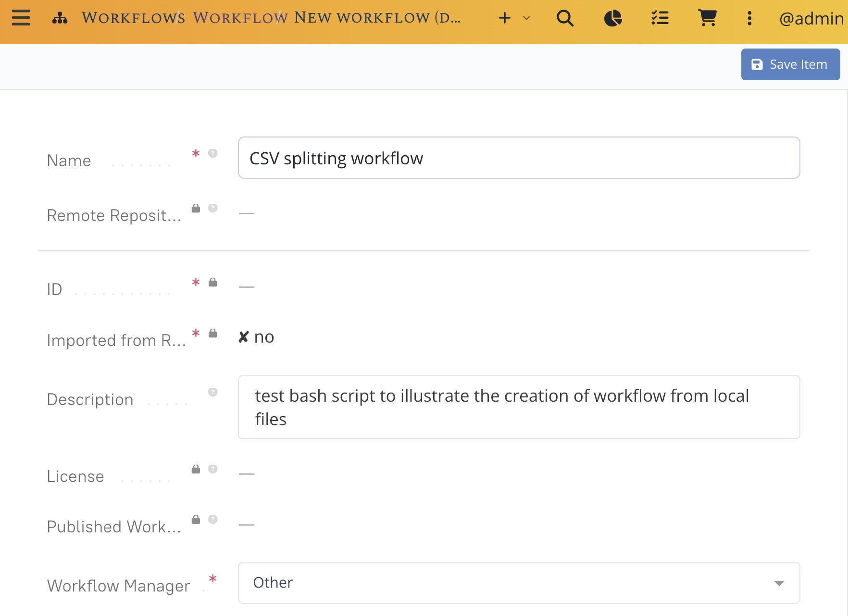Screen dimensions: 848x616
Task: Click the 'no' value of Imported field
Action: coord(256,337)
